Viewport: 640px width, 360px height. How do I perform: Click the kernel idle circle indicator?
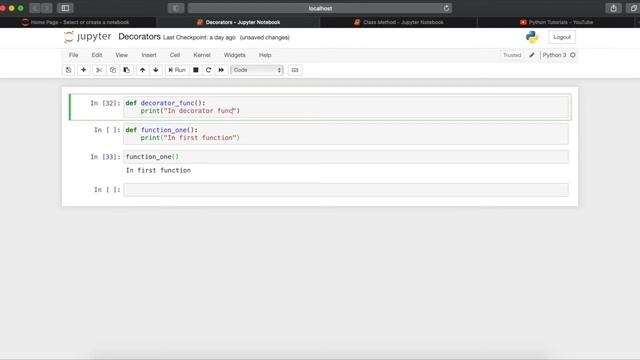pos(573,55)
